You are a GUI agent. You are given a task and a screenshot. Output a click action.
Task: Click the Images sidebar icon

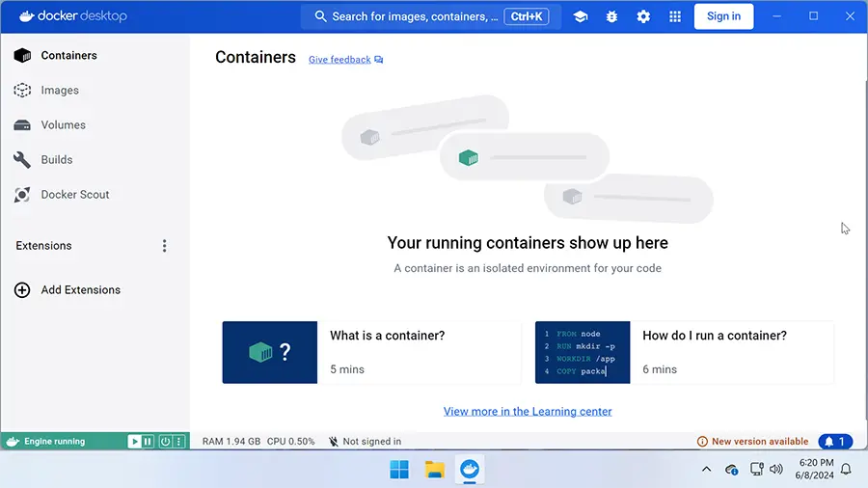(22, 91)
